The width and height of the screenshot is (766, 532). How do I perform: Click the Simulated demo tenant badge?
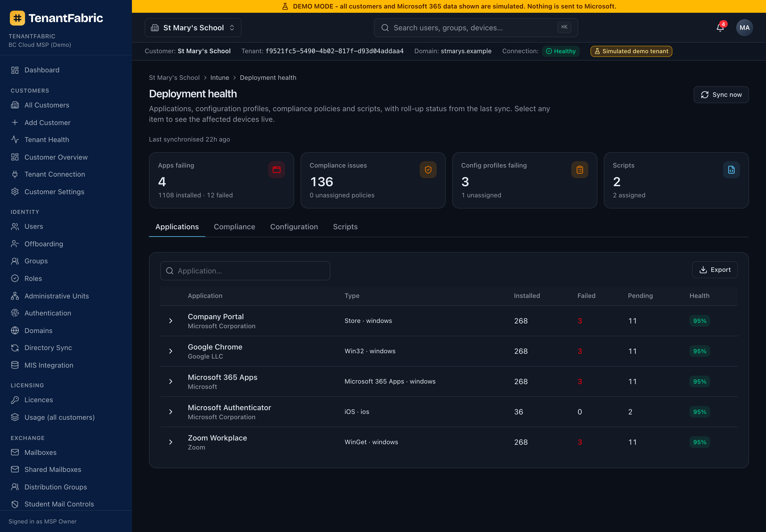[x=631, y=51]
